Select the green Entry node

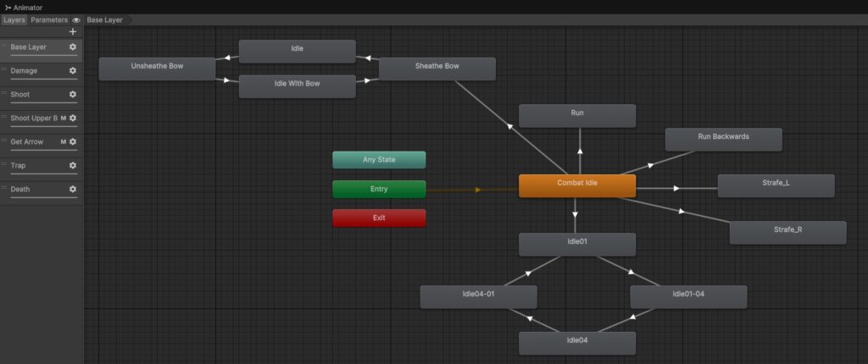point(379,189)
